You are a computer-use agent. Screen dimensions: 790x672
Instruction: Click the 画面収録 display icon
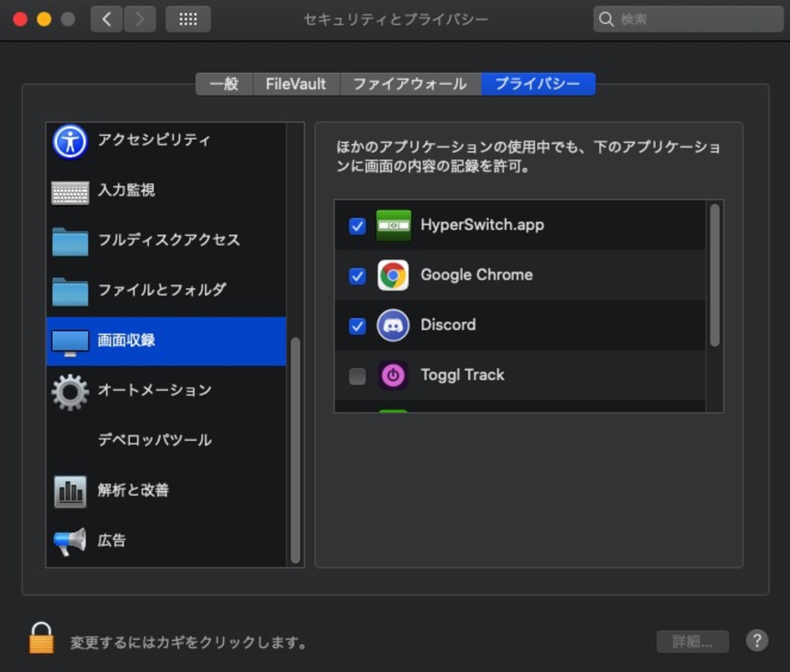pos(70,341)
